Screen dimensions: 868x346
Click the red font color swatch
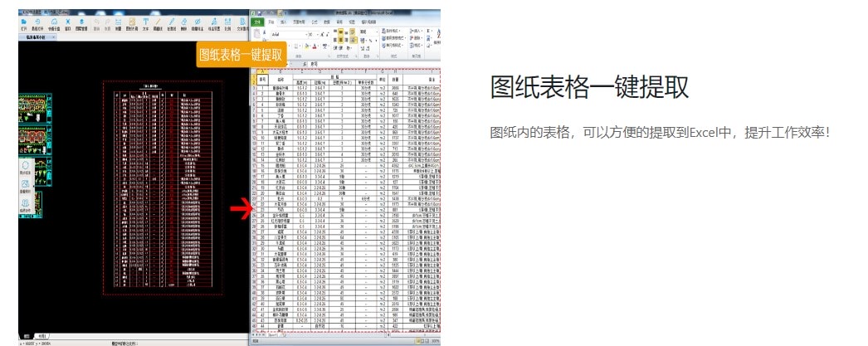tap(315, 46)
